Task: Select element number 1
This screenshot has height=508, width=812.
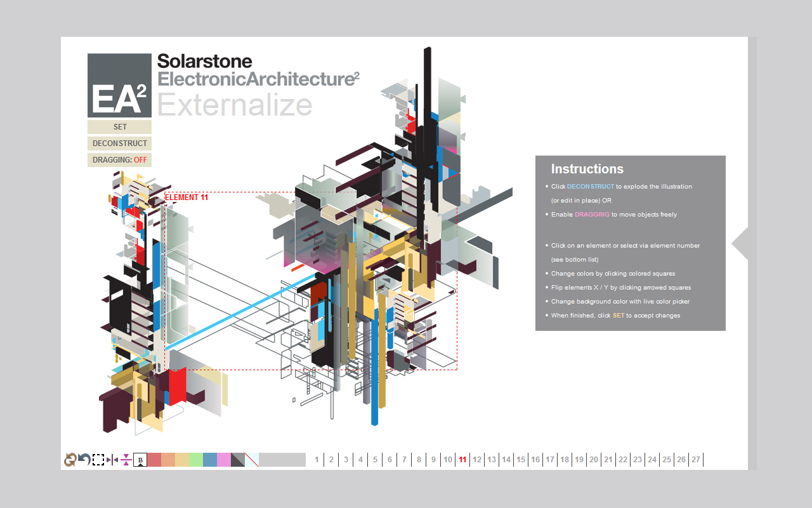Action: [x=317, y=460]
